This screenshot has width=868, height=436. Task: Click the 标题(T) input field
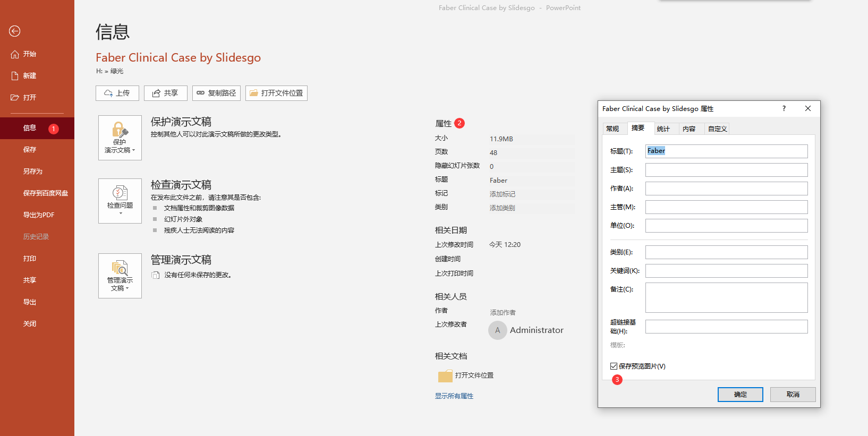[726, 151]
